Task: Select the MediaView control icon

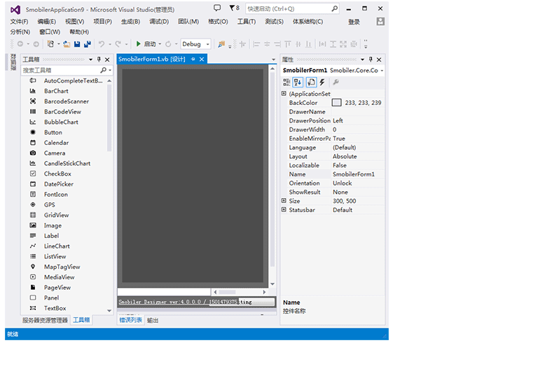Action: click(33, 277)
